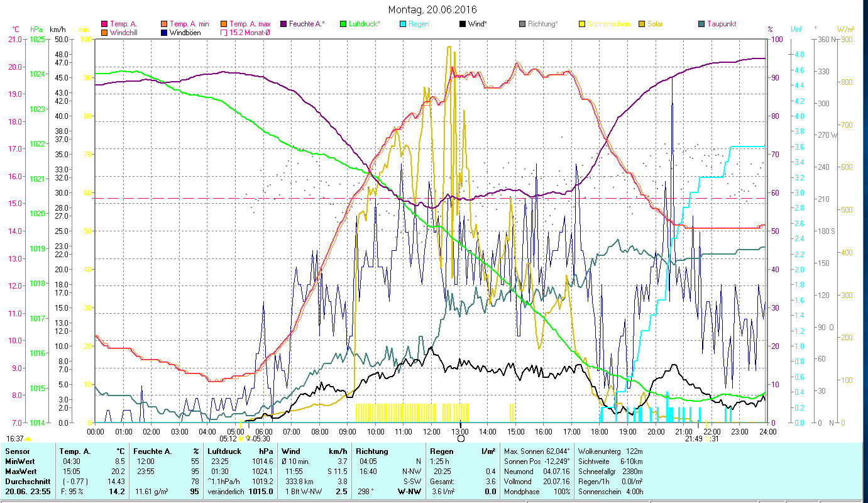The image size is (868, 503).
Task: Click the ^1.1hPa/h pressure change value
Action: point(224,482)
